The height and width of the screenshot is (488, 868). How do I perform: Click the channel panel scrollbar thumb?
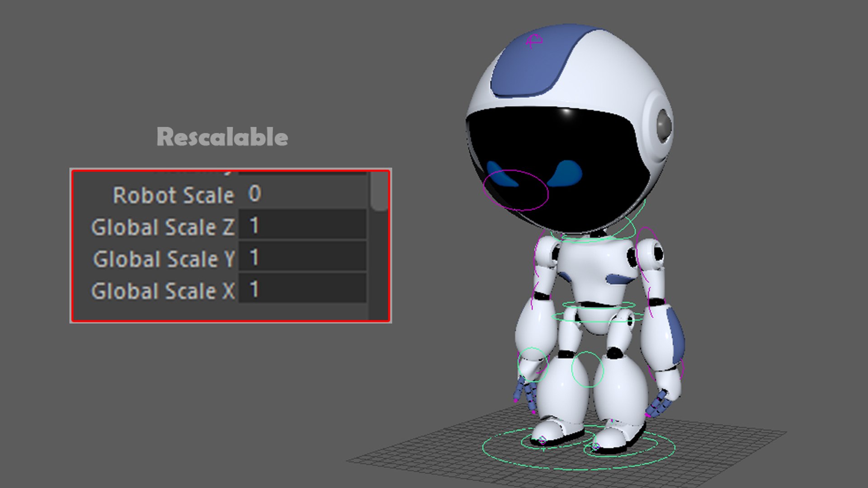tap(379, 191)
